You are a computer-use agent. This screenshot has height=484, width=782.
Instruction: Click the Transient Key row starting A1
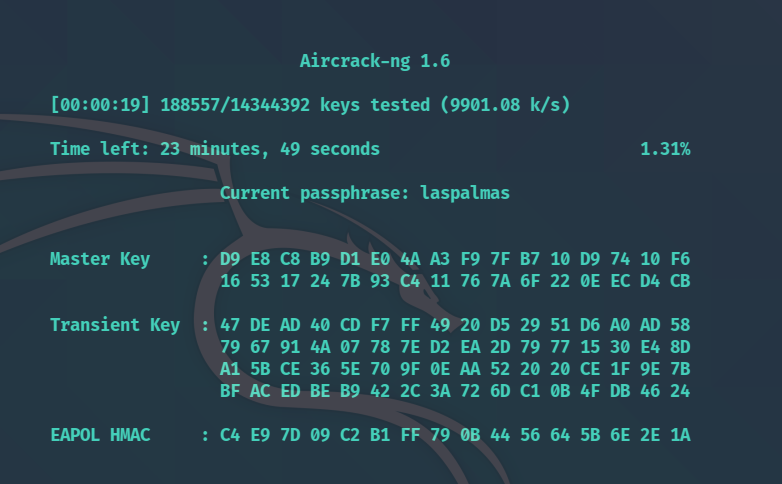(x=455, y=369)
